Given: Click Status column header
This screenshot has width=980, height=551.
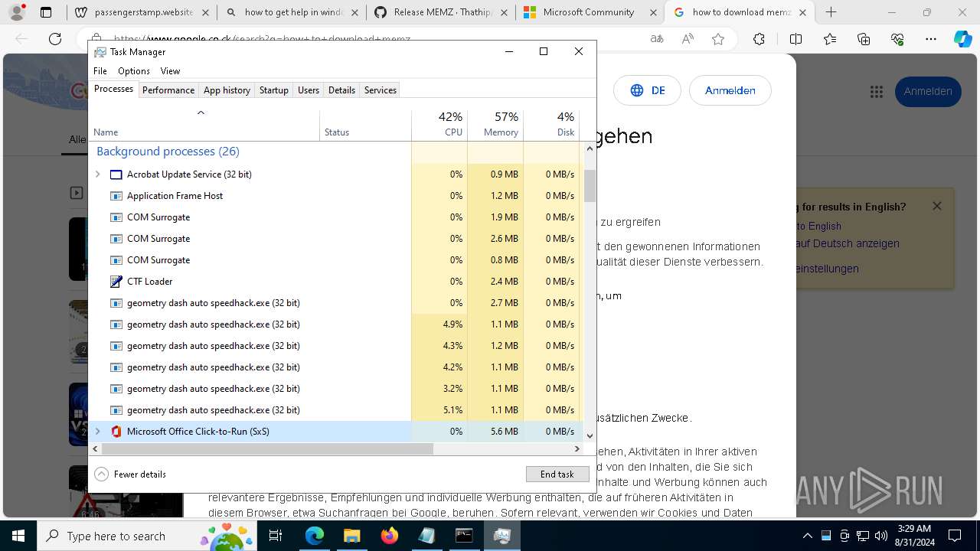Looking at the screenshot, I should [x=365, y=125].
